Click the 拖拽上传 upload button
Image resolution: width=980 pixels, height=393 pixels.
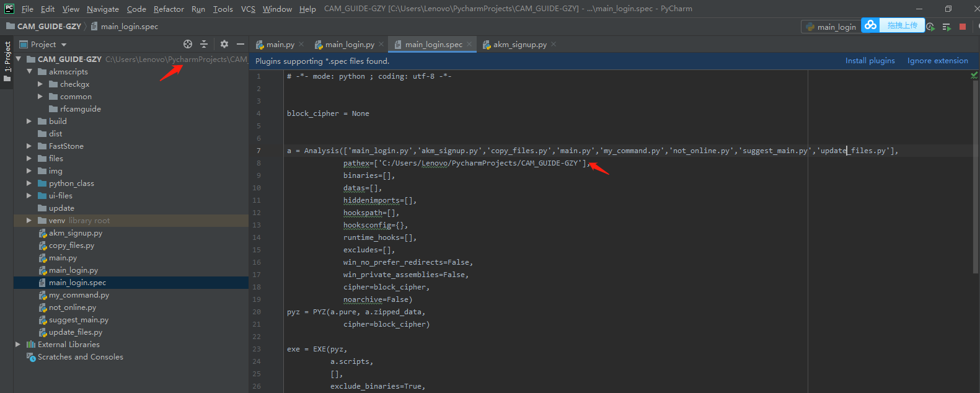coord(902,25)
